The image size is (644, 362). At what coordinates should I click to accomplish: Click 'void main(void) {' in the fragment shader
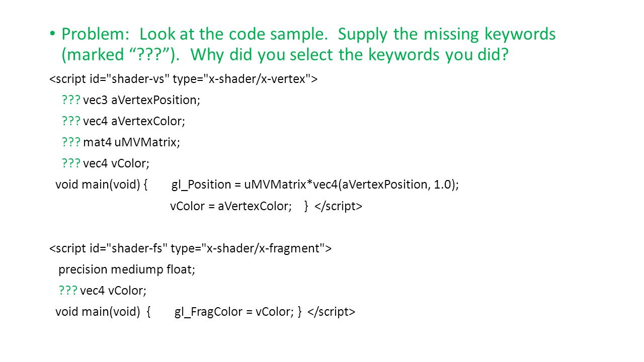(x=103, y=312)
